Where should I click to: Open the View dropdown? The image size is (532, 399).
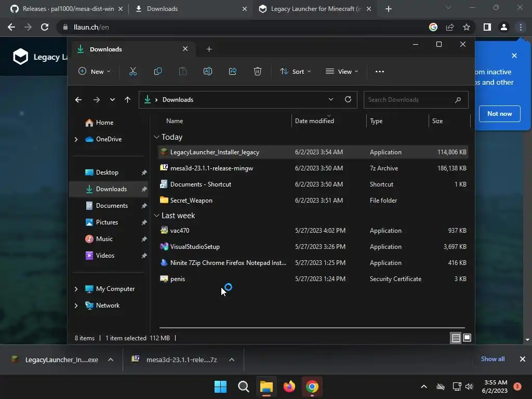[342, 72]
